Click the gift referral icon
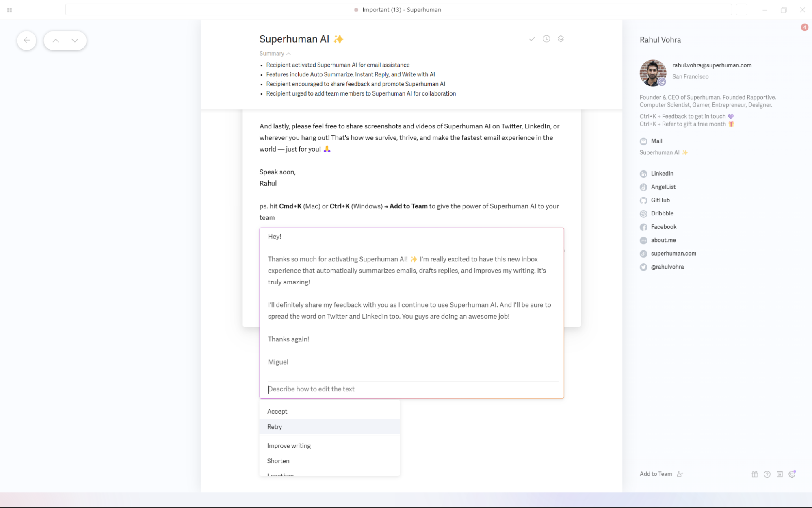 754,474
